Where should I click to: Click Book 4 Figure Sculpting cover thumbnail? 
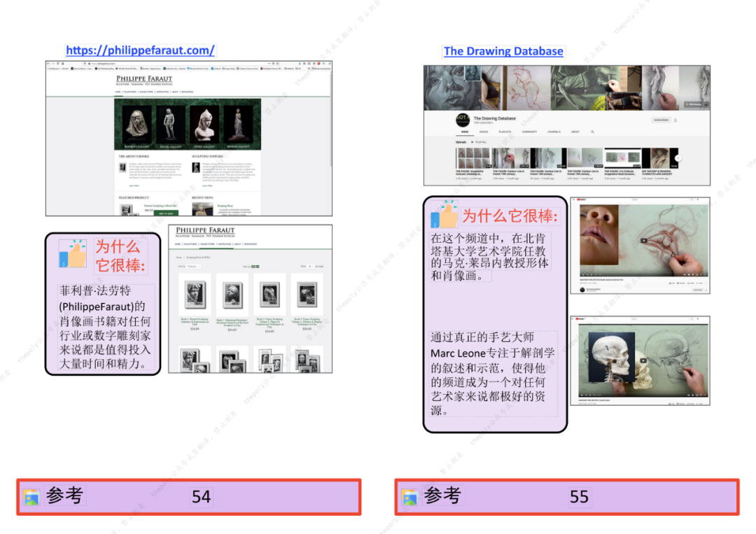(x=307, y=295)
